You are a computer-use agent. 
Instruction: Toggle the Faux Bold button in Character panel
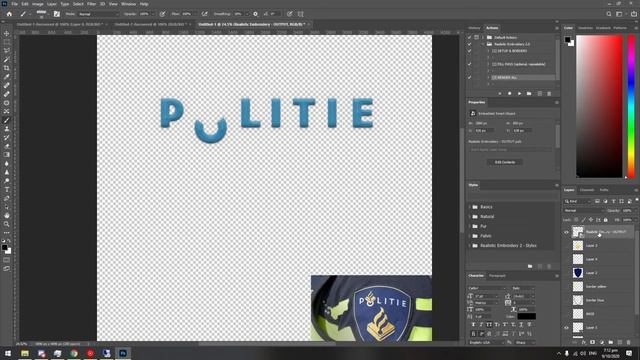(473, 324)
